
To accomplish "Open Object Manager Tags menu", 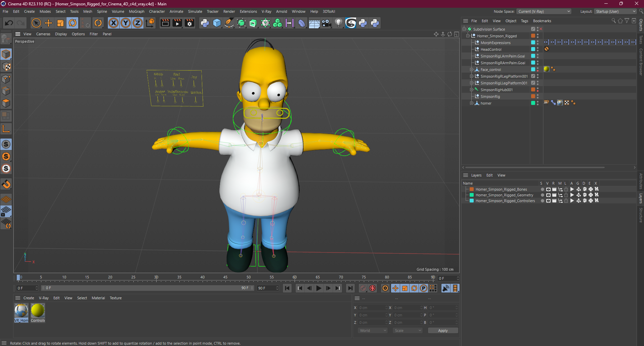I will 524,21.
